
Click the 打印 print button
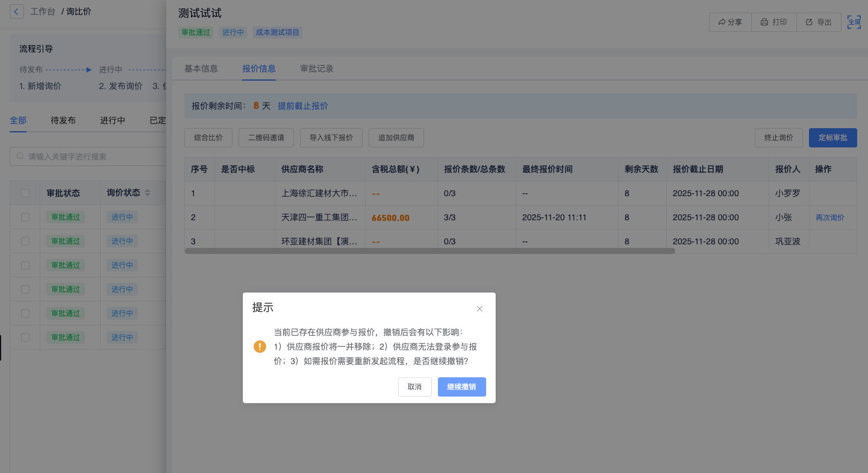(773, 22)
